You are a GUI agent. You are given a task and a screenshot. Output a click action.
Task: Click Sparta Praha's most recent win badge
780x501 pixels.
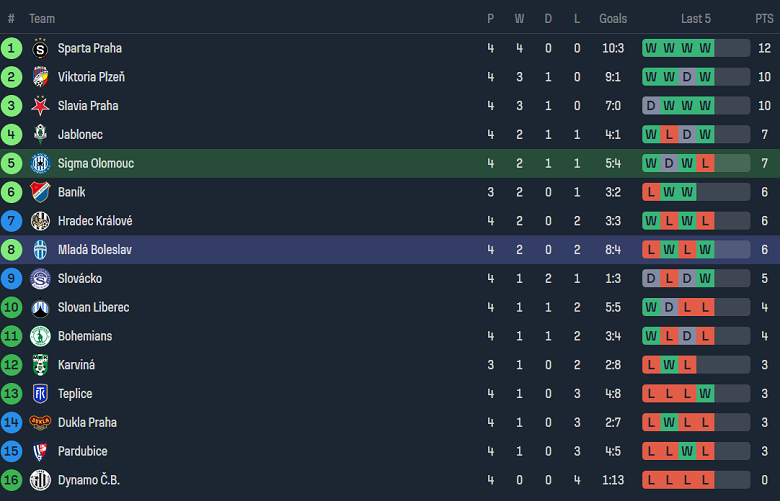coord(705,48)
